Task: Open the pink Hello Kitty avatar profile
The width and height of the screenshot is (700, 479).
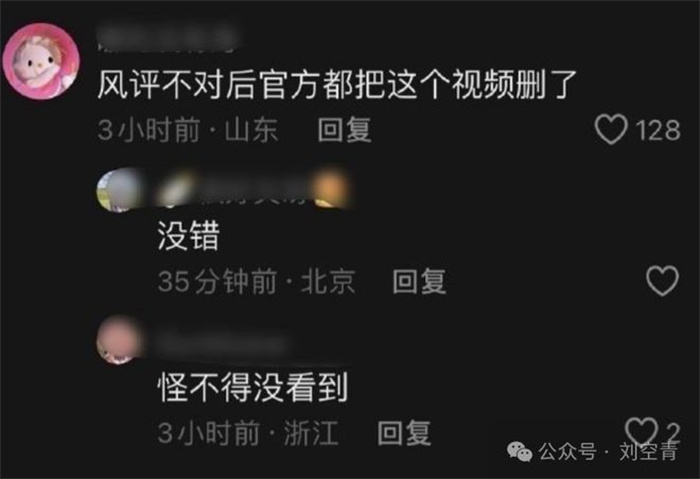Action: [41, 61]
